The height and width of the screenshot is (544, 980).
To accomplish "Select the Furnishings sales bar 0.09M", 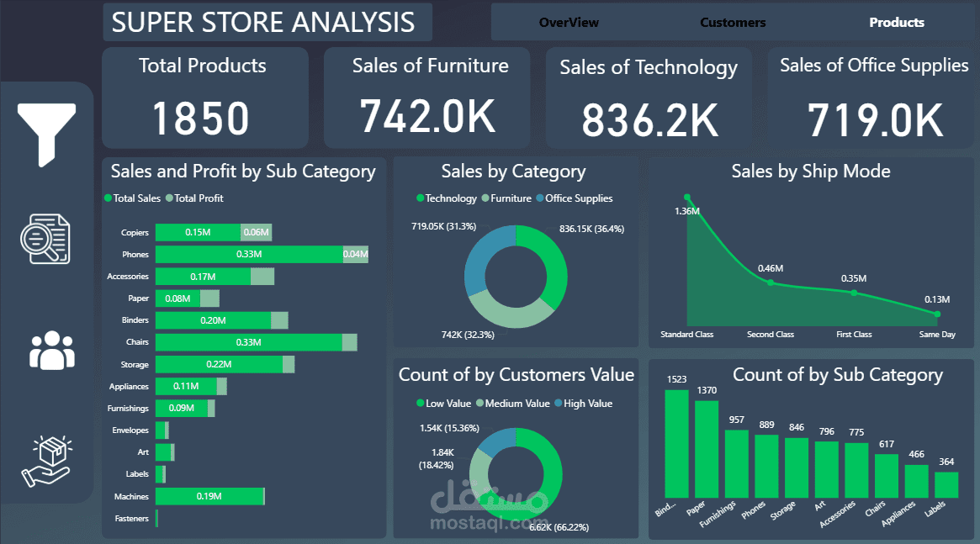I will pyautogui.click(x=181, y=408).
